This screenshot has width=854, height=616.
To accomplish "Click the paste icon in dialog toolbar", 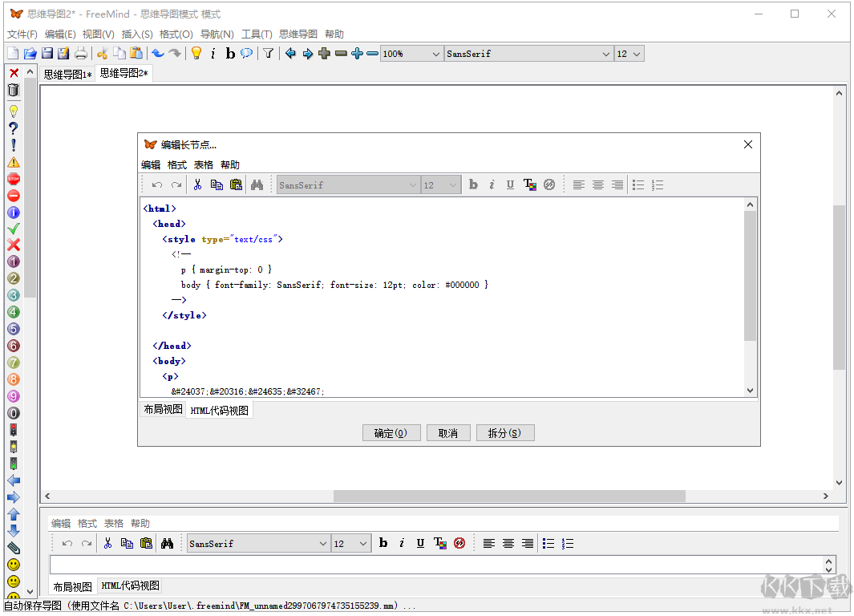I will coord(236,185).
